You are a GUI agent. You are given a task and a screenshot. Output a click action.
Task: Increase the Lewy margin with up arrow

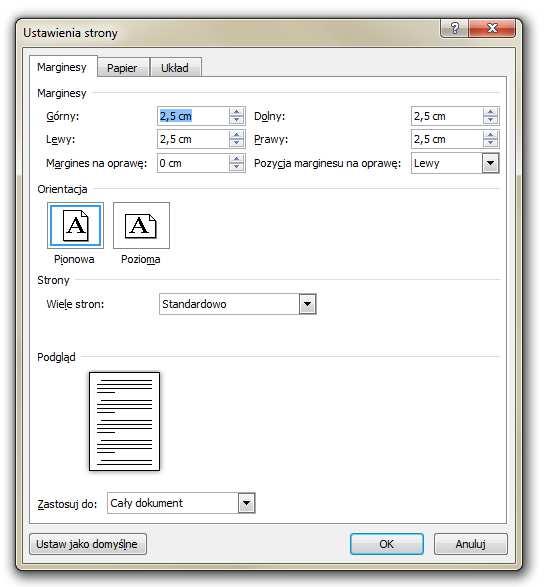coord(236,135)
